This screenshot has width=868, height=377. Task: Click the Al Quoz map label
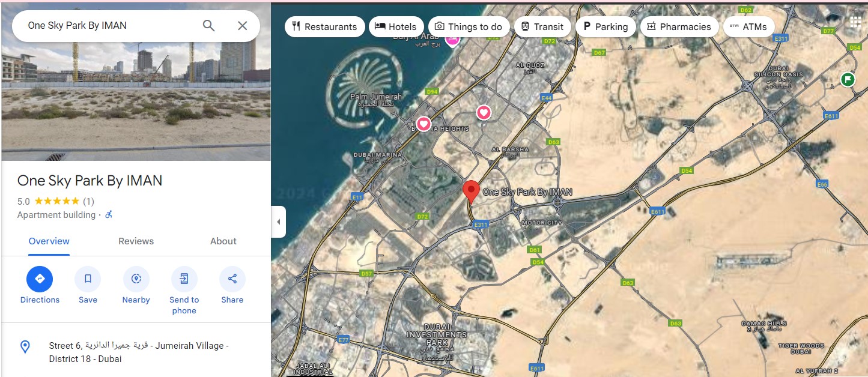point(530,67)
